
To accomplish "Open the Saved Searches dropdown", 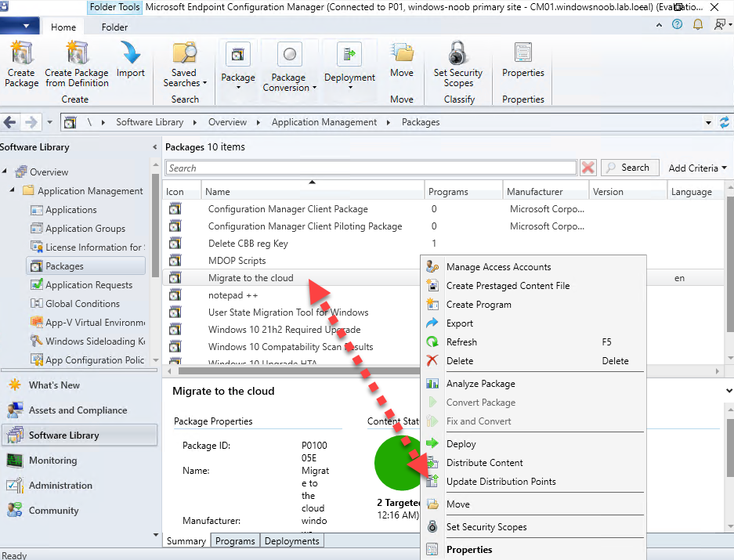I will click(184, 64).
